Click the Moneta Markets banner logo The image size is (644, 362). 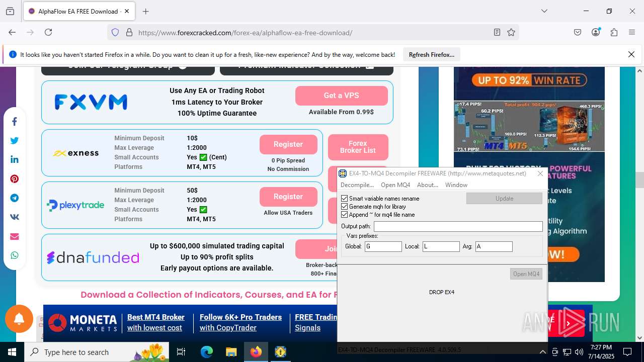(x=84, y=323)
